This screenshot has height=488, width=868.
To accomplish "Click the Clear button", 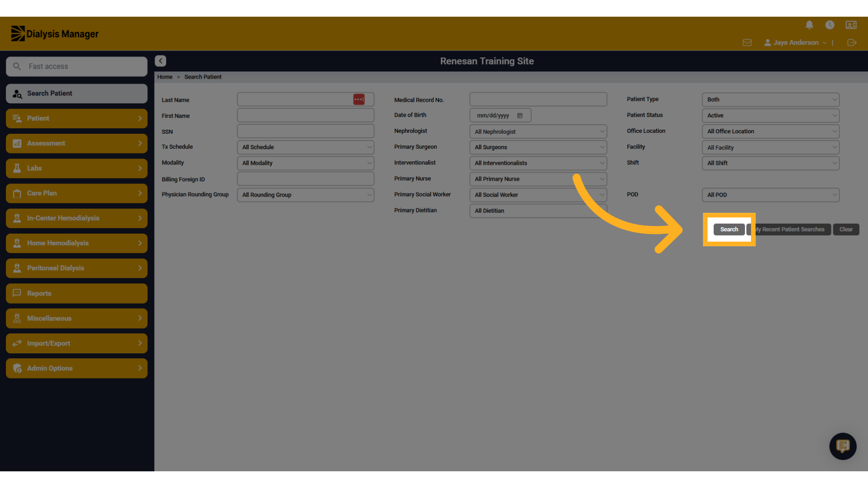I will [846, 230].
